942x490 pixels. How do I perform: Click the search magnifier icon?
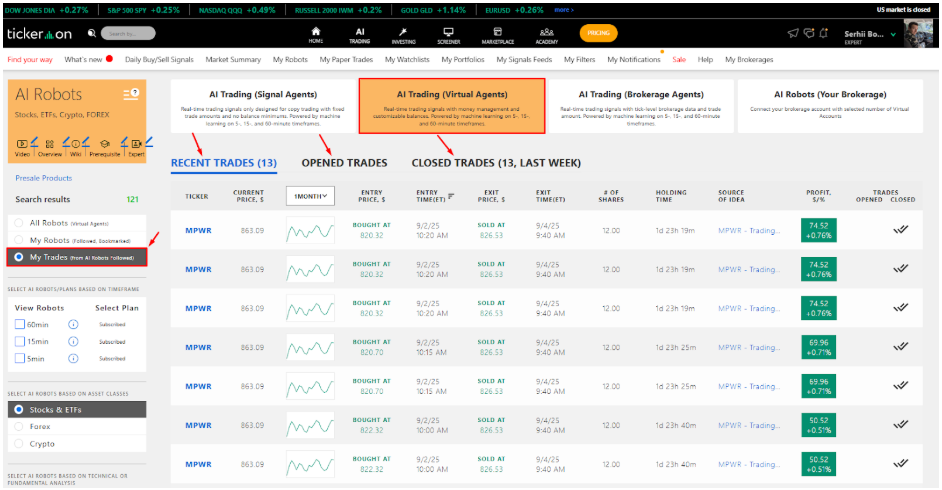91,34
